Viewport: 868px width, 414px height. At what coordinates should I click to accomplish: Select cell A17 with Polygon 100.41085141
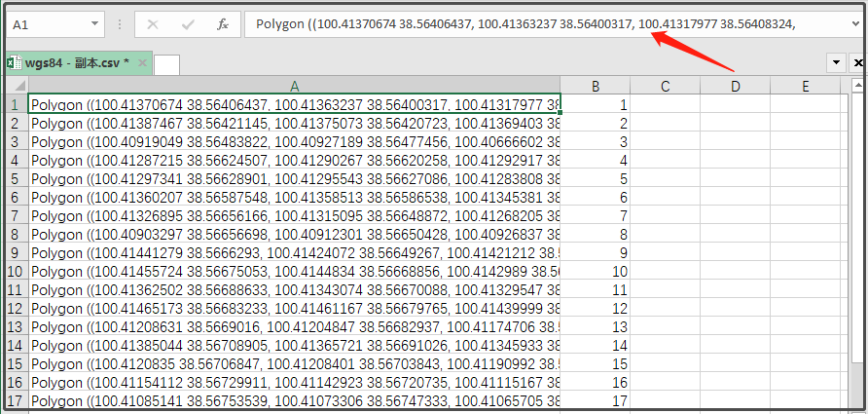pyautogui.click(x=294, y=400)
